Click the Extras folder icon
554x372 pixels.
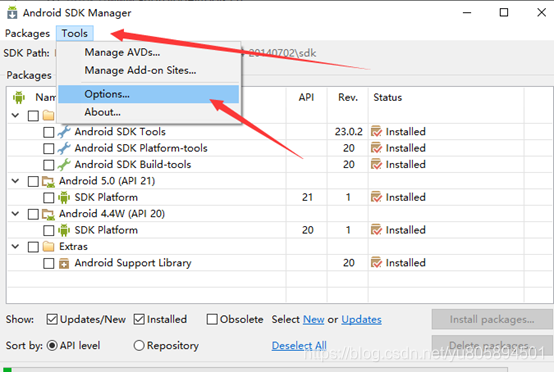pyautogui.click(x=48, y=247)
